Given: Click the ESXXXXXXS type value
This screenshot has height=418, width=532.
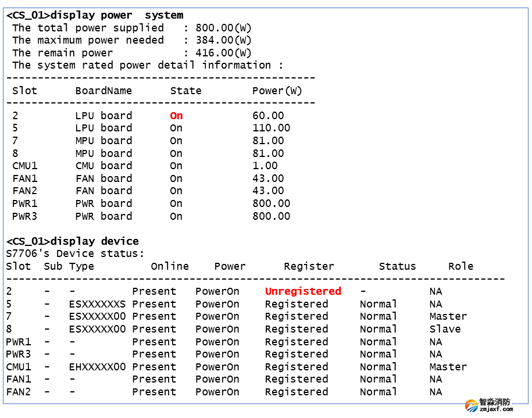Looking at the screenshot, I should point(97,304).
